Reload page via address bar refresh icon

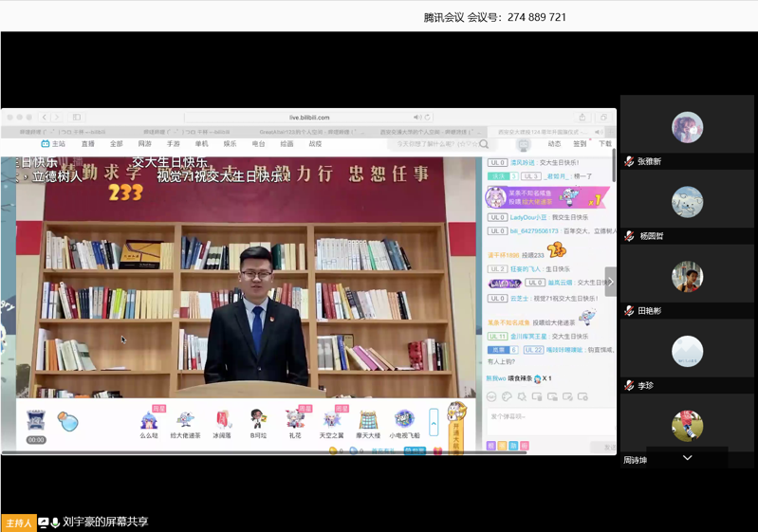427,118
